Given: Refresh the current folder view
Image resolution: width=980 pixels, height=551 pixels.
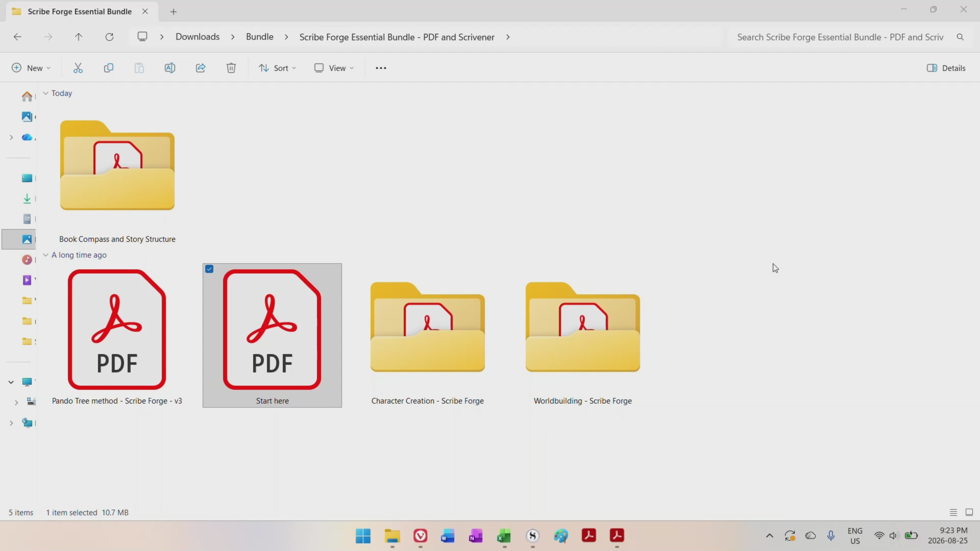Looking at the screenshot, I should tap(109, 37).
